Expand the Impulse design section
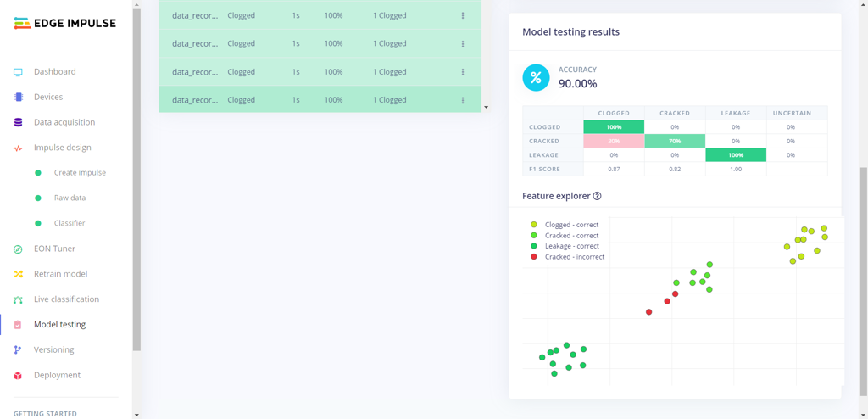Image resolution: width=868 pixels, height=419 pixels. click(x=62, y=148)
